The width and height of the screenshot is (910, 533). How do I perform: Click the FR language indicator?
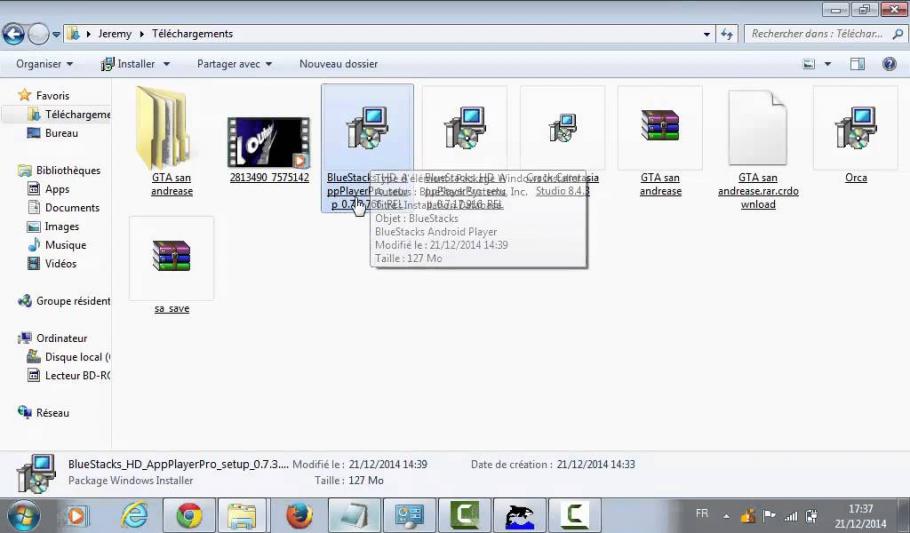click(702, 514)
